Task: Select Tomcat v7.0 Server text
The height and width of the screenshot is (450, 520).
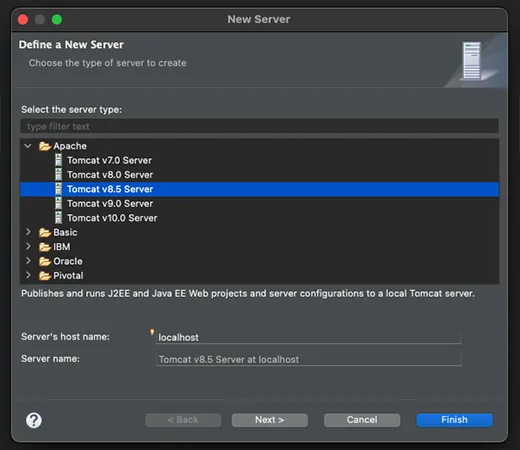Action: [109, 160]
